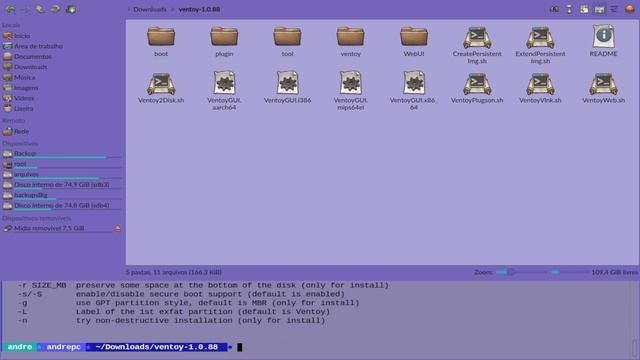
Task: Select the VentoyPlugson.sh script
Action: pos(477,88)
